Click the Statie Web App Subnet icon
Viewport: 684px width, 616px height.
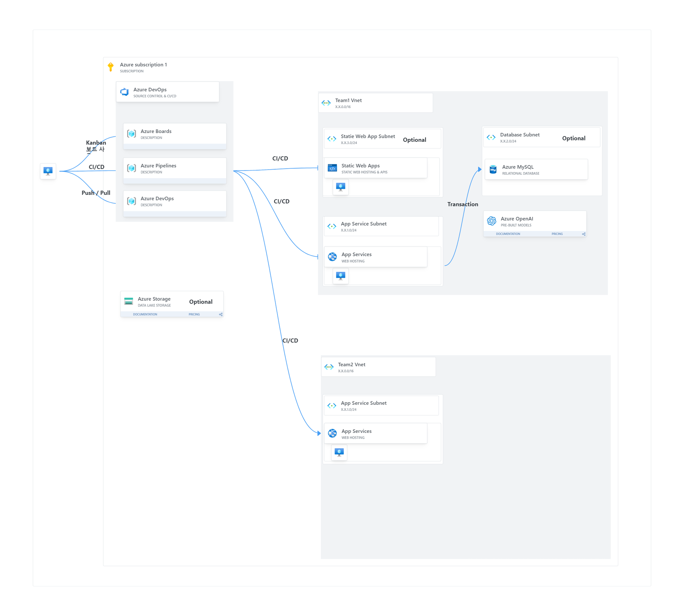tap(332, 139)
